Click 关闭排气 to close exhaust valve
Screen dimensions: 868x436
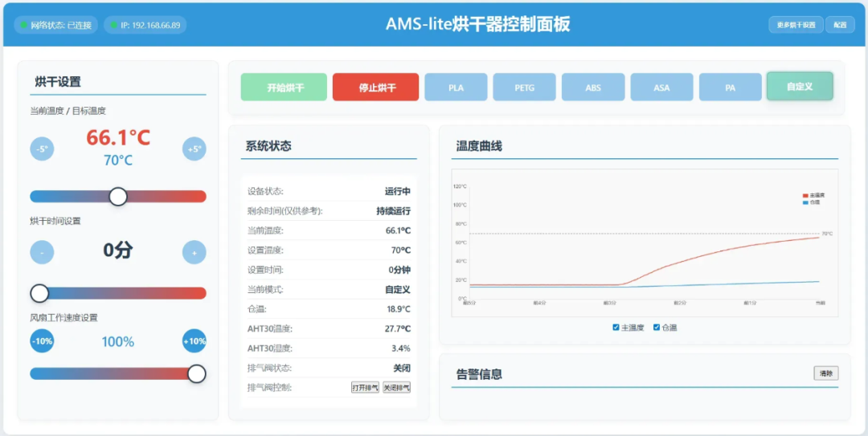[x=397, y=387]
